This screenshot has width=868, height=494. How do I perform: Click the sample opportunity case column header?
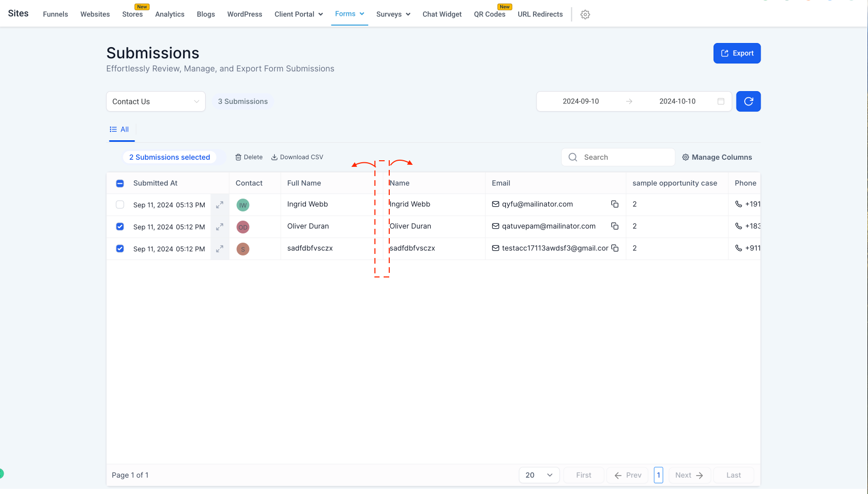click(x=675, y=183)
